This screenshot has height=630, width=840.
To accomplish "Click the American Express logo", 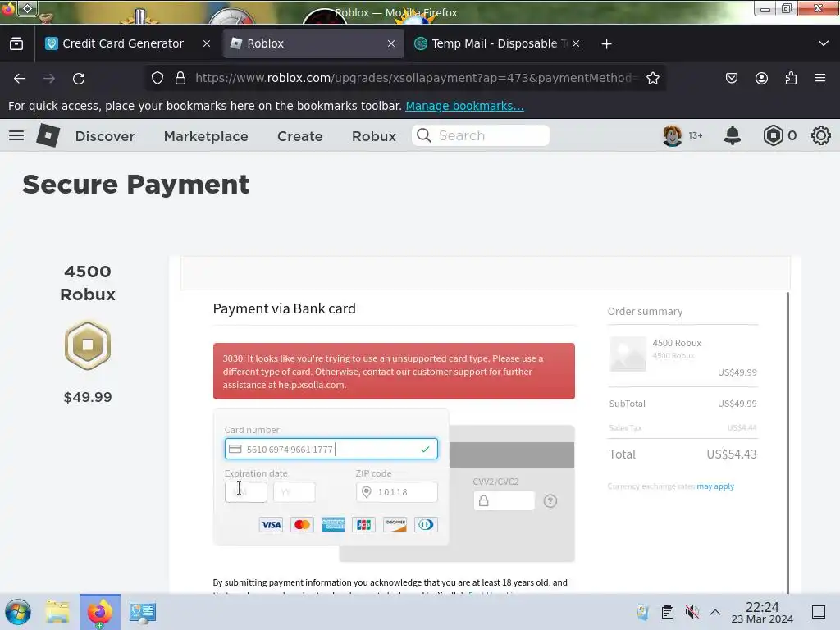I will coord(333,524).
